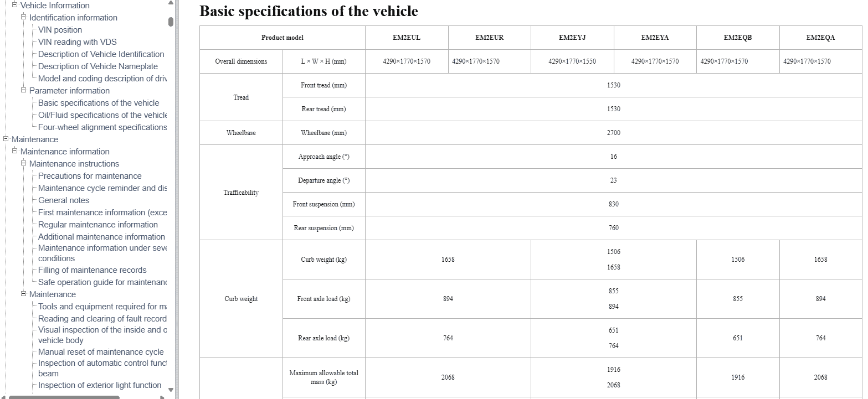This screenshot has width=868, height=399.
Task: Collapse the top-level Maintenance node
Action: point(6,139)
